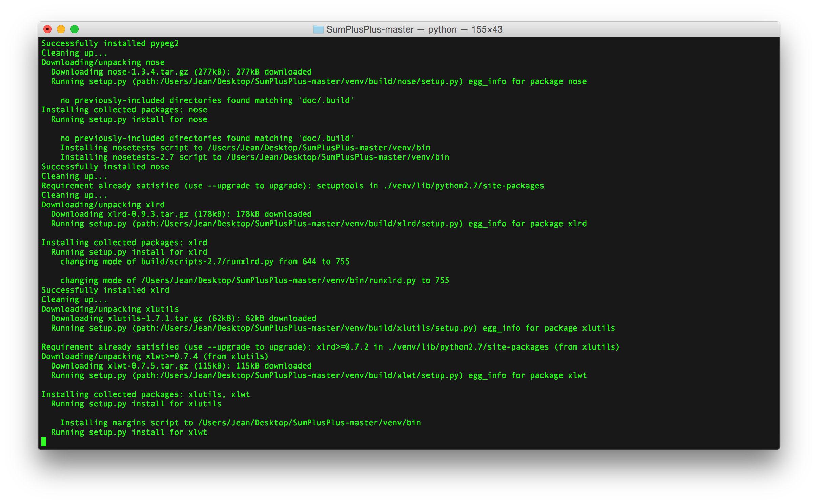The width and height of the screenshot is (818, 504).
Task: Click 'Downloading xlrd-0.9.3.tar.gz (178kB)' line
Action: pyautogui.click(x=181, y=214)
